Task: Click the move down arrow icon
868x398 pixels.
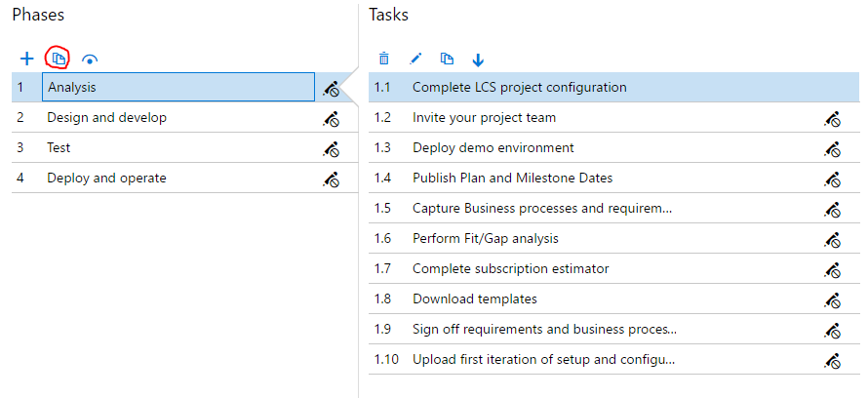Action: pyautogui.click(x=478, y=60)
